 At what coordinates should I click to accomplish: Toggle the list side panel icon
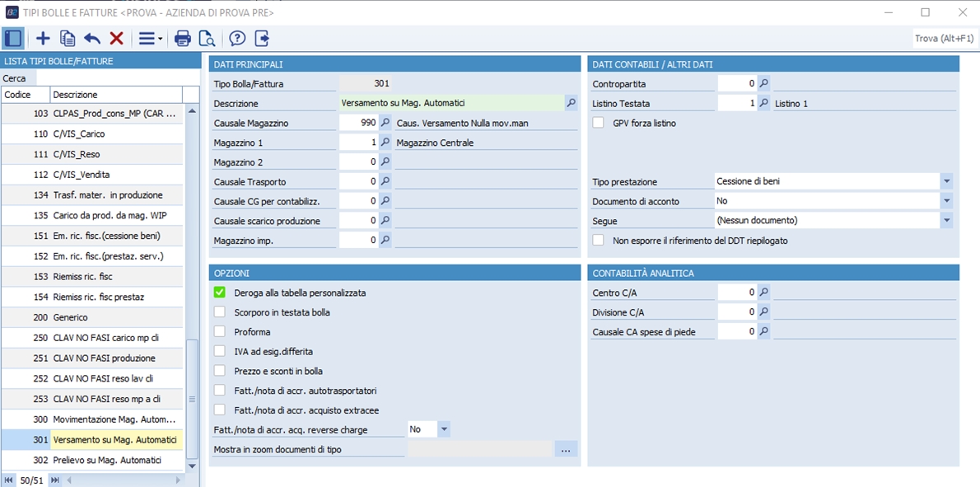click(12, 39)
